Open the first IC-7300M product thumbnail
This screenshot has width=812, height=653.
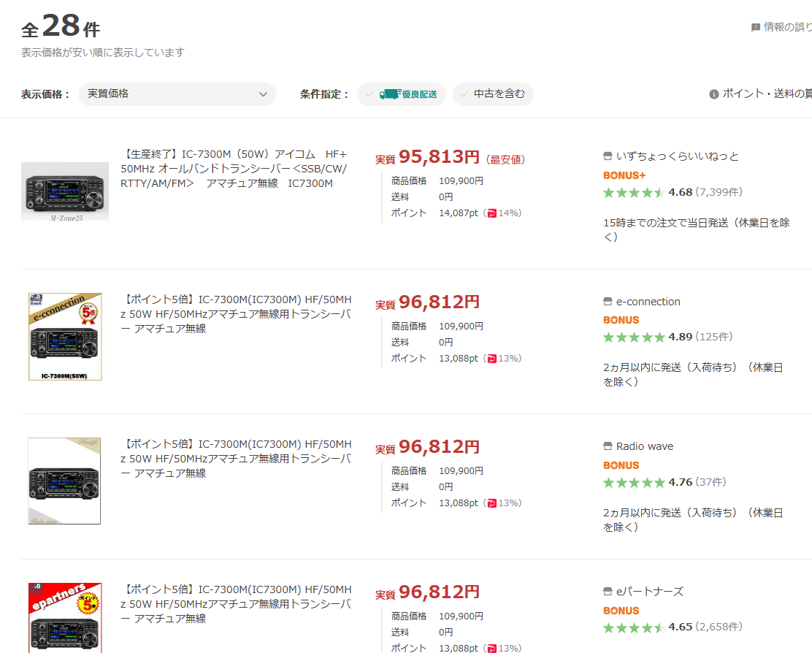pos(65,191)
